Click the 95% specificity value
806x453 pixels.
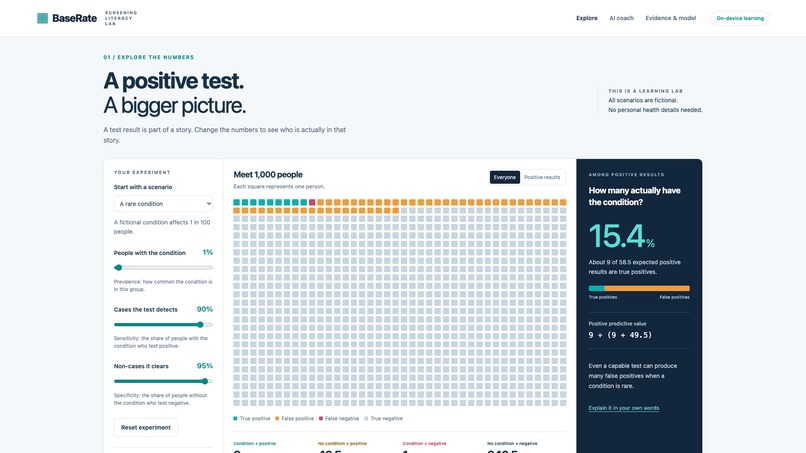(x=205, y=366)
